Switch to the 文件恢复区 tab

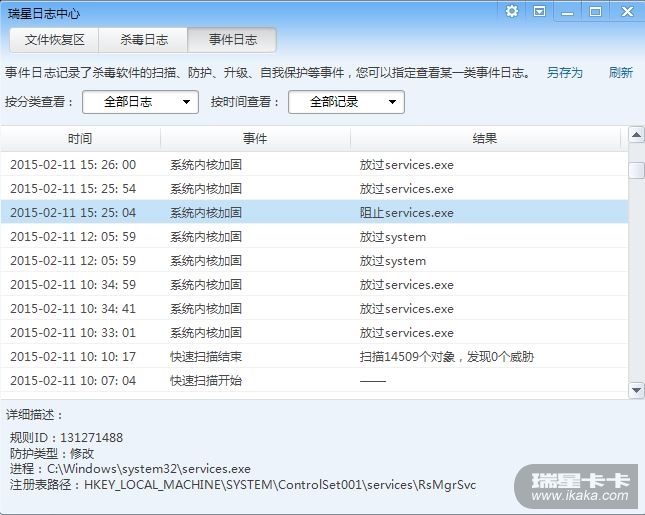click(x=54, y=40)
